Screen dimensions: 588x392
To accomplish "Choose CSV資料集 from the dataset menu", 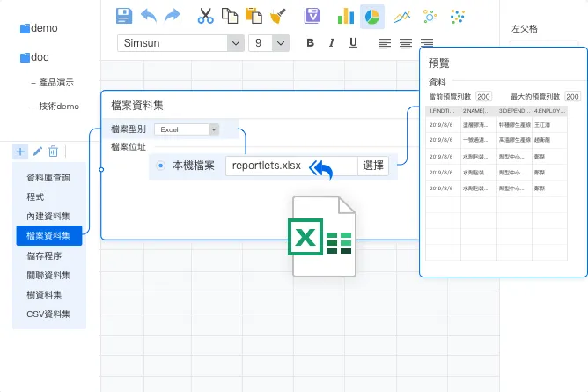I will [49, 314].
